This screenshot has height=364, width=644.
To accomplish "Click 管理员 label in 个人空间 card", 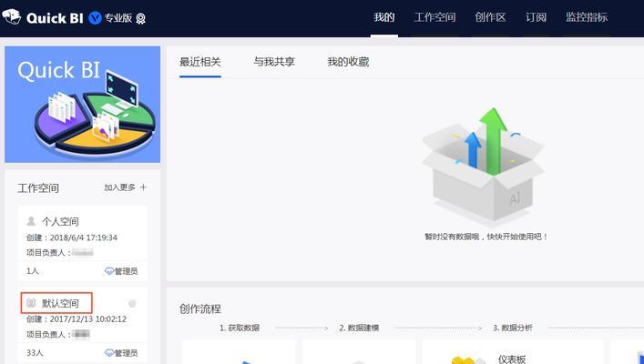I will [x=126, y=271].
